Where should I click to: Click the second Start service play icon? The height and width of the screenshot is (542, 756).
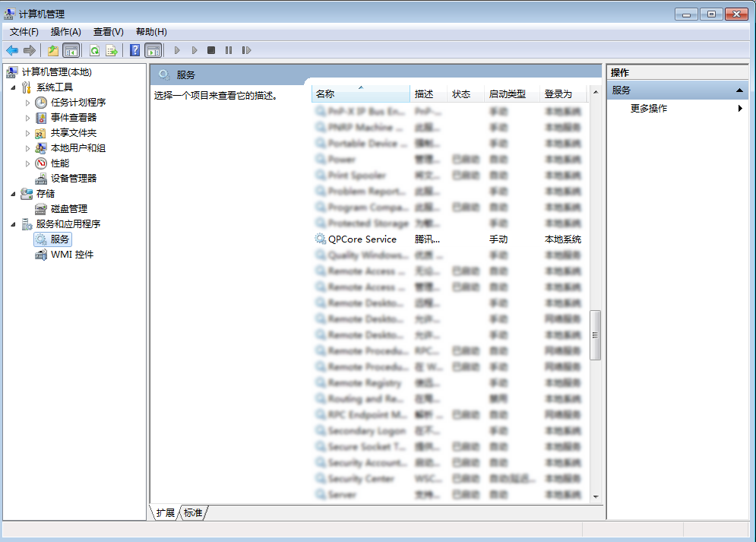click(x=195, y=50)
